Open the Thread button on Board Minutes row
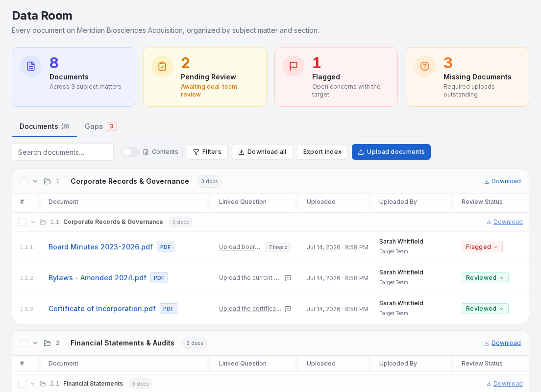This screenshot has width=541, height=392. (x=278, y=247)
